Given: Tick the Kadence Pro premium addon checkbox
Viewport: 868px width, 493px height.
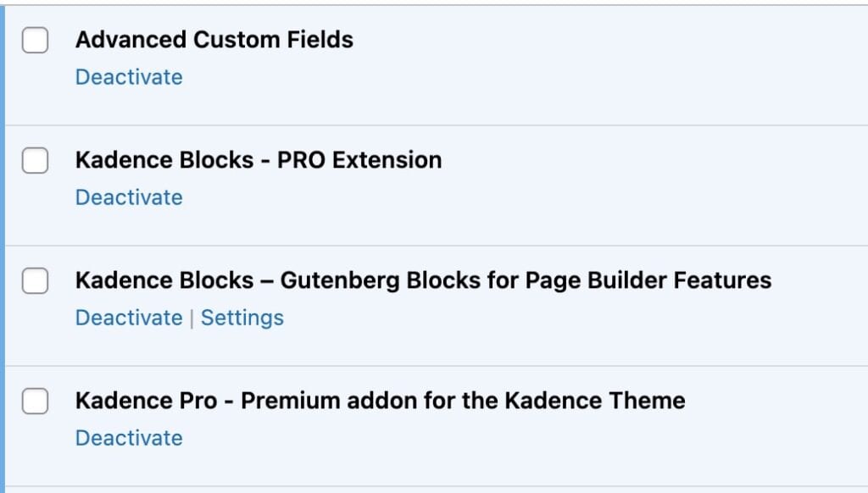Looking at the screenshot, I should (x=36, y=401).
